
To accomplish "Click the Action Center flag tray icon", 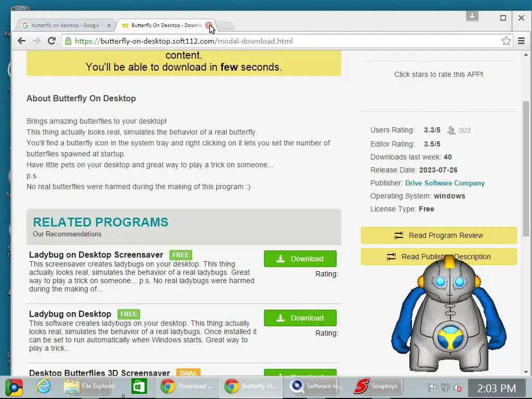I will [x=432, y=388].
